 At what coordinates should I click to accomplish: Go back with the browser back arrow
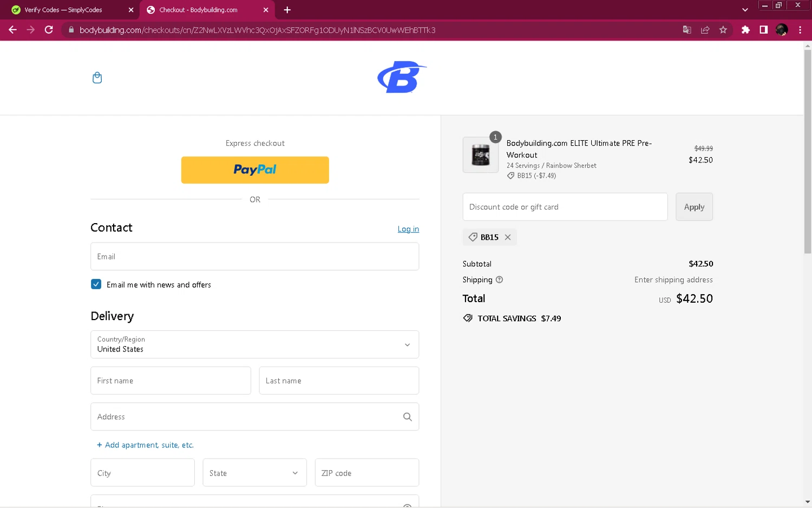[12, 30]
